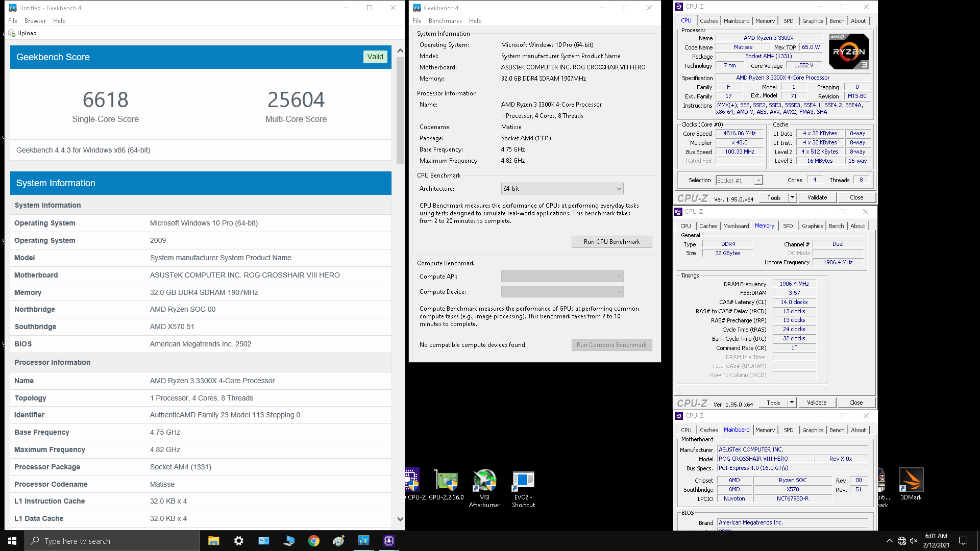Screen dimensions: 980x551
Task: Click the CAS# Latency value 14.0 clocks
Action: coord(794,302)
